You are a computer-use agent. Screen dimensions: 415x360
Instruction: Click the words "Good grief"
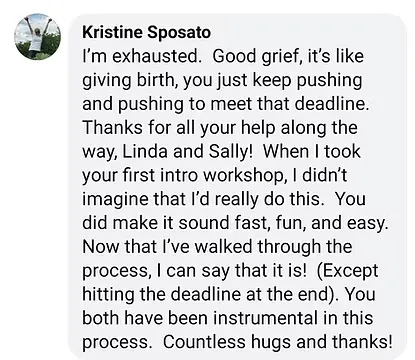[x=254, y=56]
